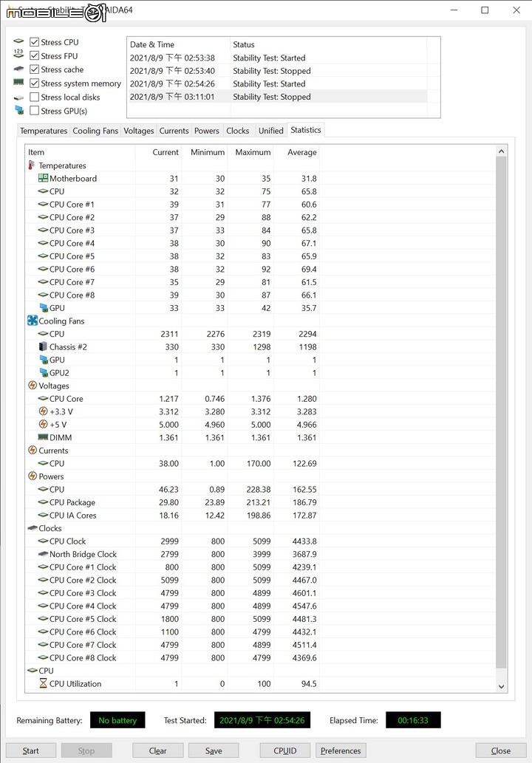Select the 02:54:26 Started log entry
The height and width of the screenshot is (763, 532).
pyautogui.click(x=277, y=83)
